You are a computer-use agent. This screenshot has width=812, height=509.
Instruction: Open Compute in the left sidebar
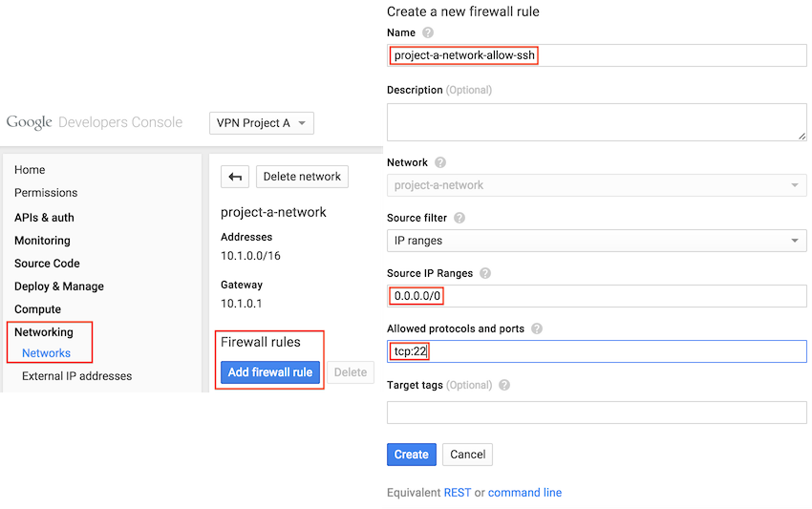(38, 309)
